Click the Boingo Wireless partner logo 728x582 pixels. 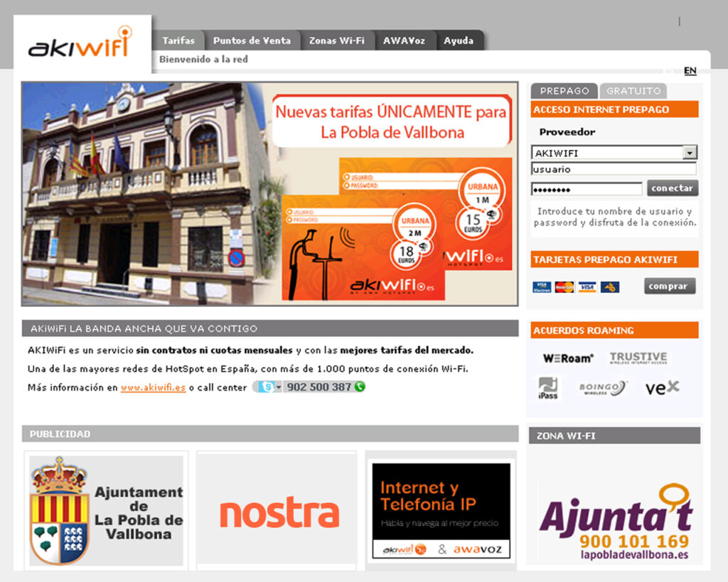point(603,388)
